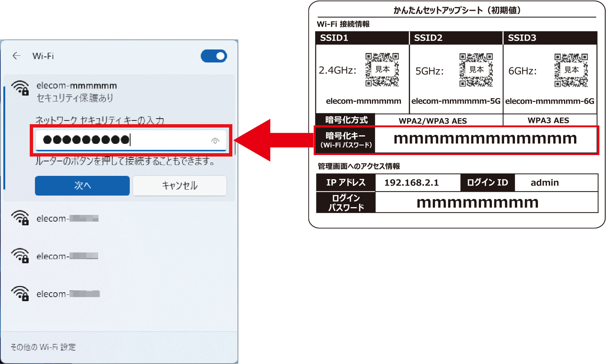Click the login ID value admin
The image size is (606, 364).
click(x=545, y=183)
